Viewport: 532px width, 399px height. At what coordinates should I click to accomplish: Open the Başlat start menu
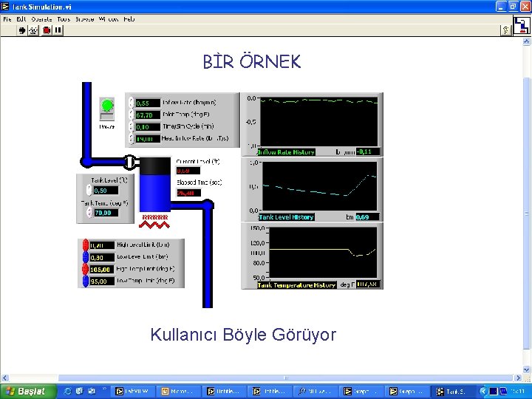click(28, 392)
